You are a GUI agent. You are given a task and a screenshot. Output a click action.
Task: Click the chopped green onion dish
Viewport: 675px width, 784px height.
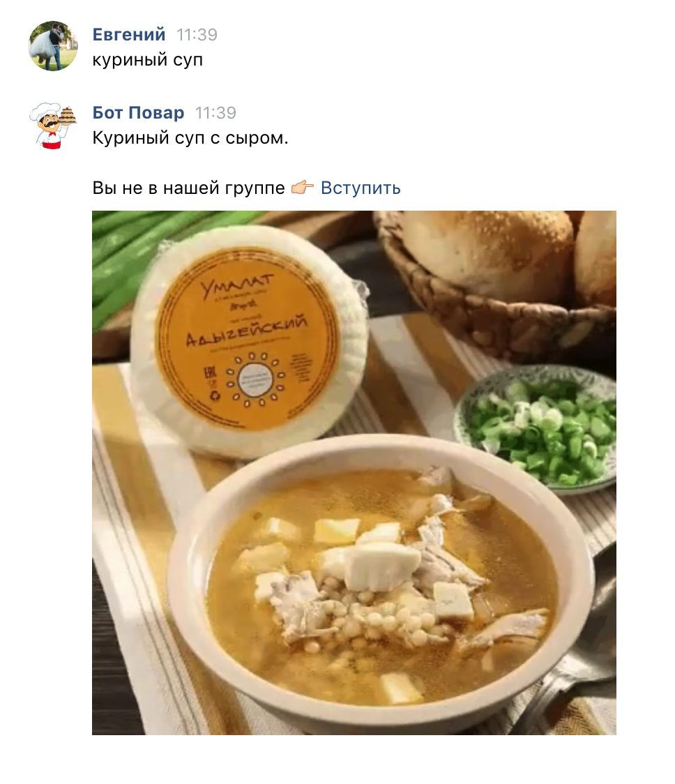536,429
